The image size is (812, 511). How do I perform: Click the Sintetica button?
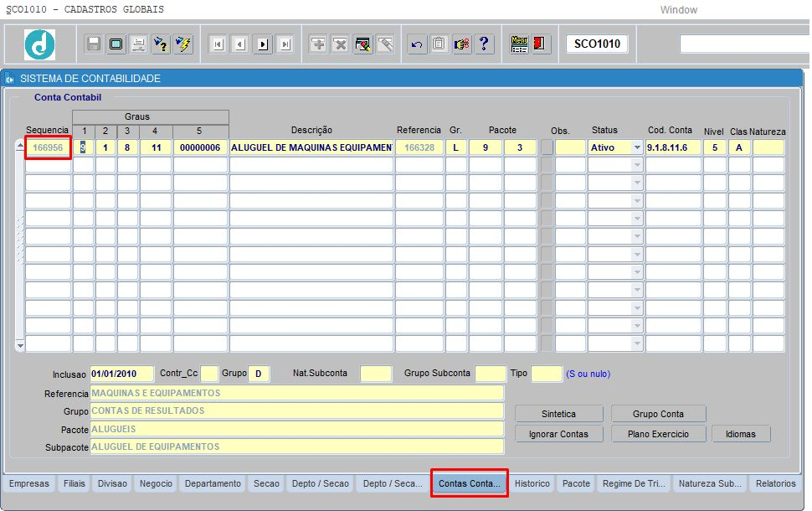(558, 414)
